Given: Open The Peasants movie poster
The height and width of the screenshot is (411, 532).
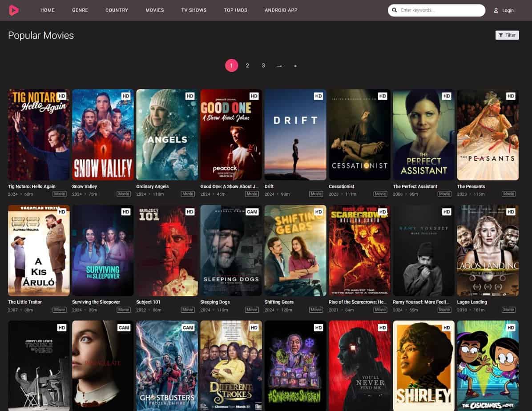Looking at the screenshot, I should [488, 135].
